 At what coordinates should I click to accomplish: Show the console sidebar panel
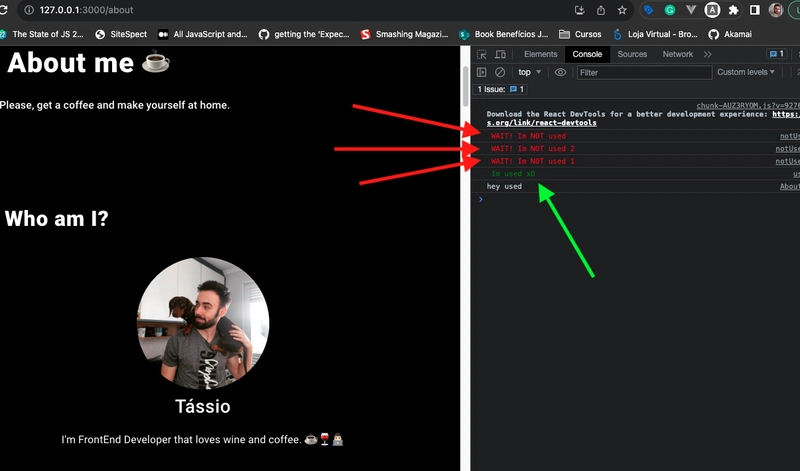[x=482, y=72]
